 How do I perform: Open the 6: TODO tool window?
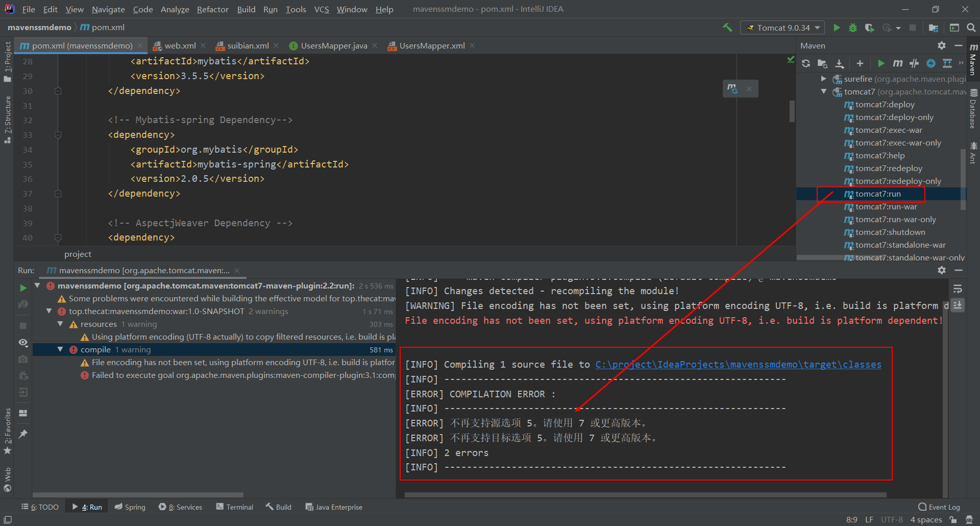[x=40, y=507]
